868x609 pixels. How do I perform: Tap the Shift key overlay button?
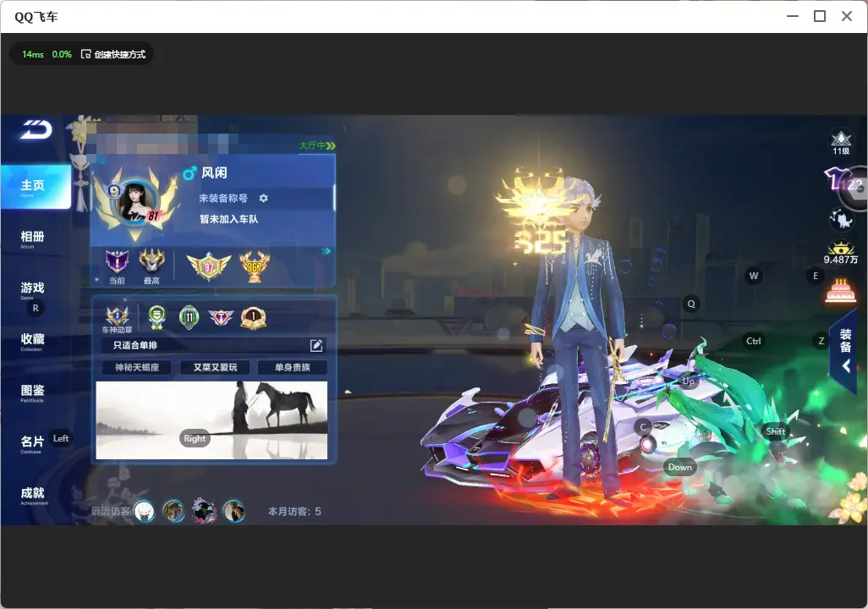point(776,431)
